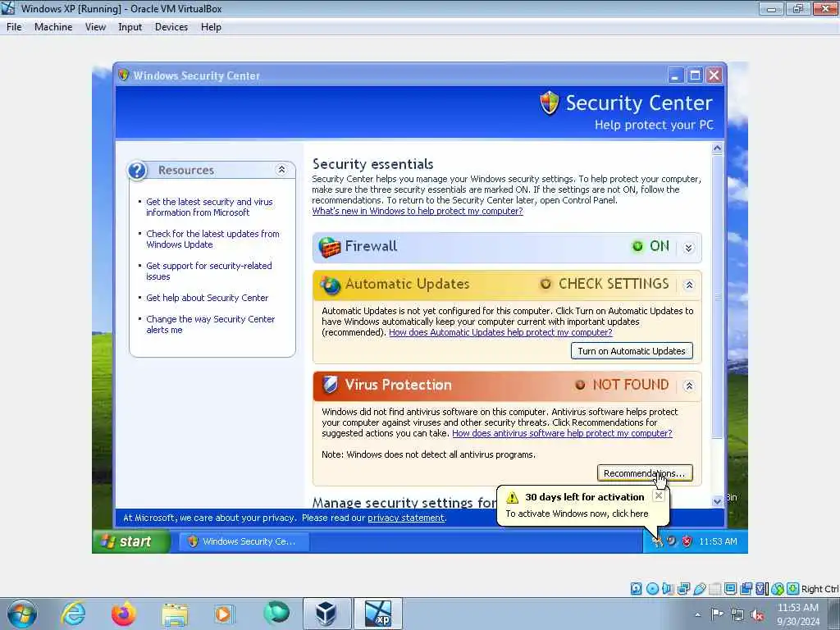Click the XP tray clock 11:53 AM
840x630 pixels.
point(718,541)
